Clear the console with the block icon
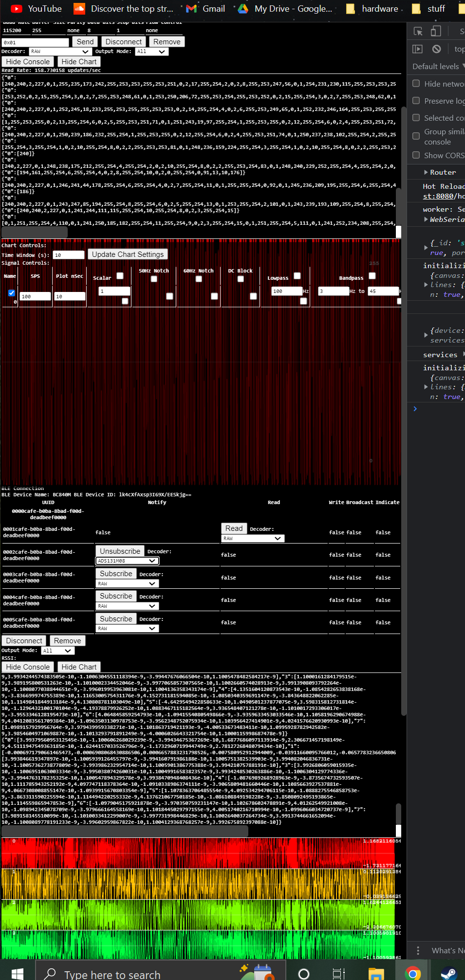This screenshot has width=465, height=980. (x=437, y=49)
